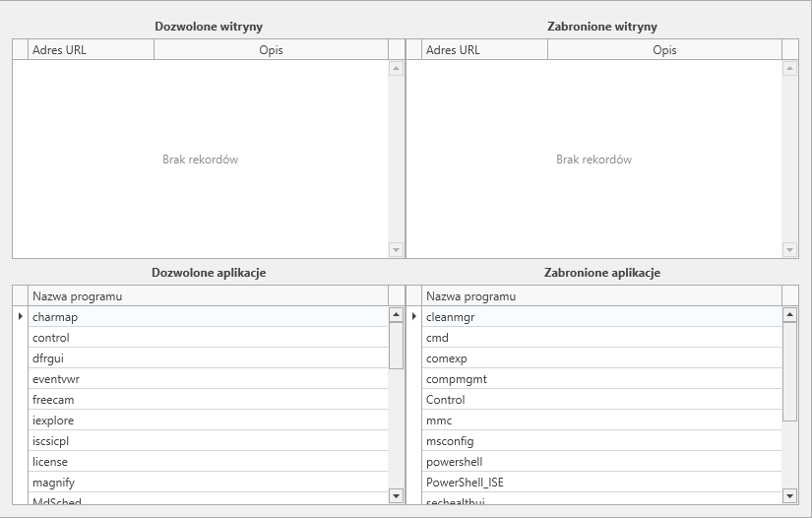Select iexplore in allowed applications list
The width and height of the screenshot is (812, 518).
tap(208, 421)
